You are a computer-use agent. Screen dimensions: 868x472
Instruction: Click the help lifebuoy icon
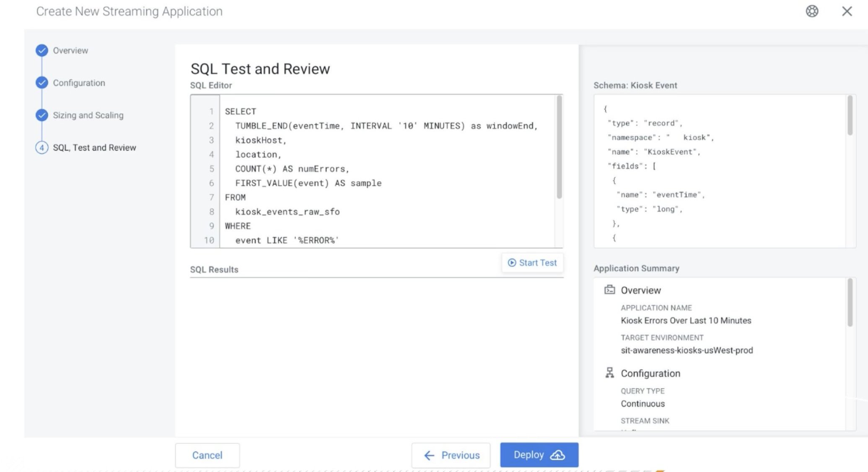coord(812,11)
